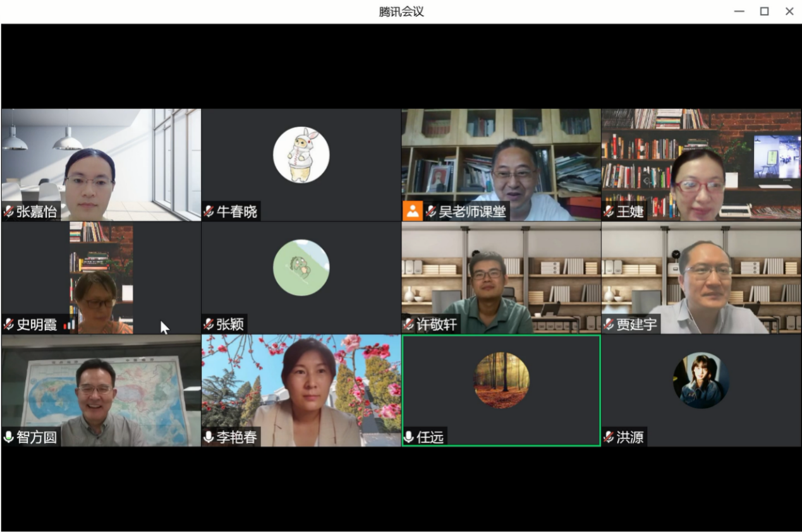The height and width of the screenshot is (532, 802).
Task: Click the round profile avatar of 洪源
Action: tap(701, 380)
